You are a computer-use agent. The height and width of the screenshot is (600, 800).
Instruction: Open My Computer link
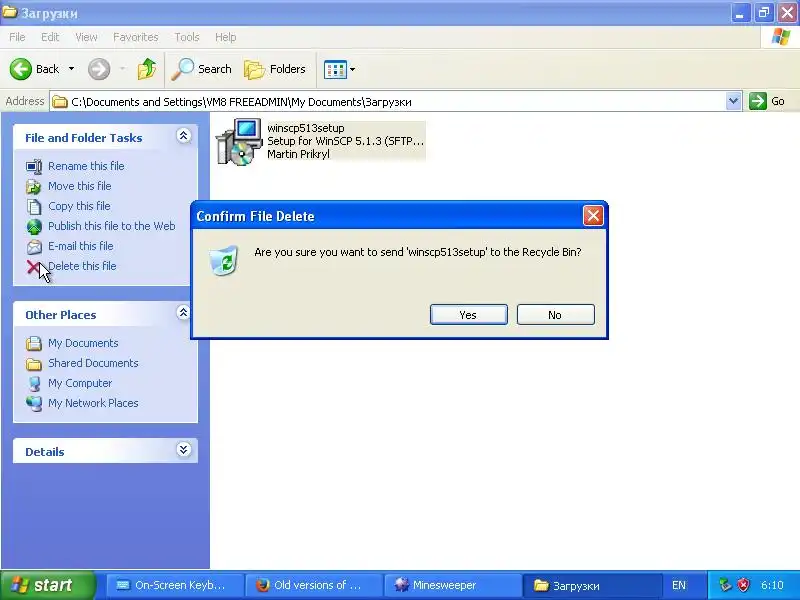(x=80, y=383)
